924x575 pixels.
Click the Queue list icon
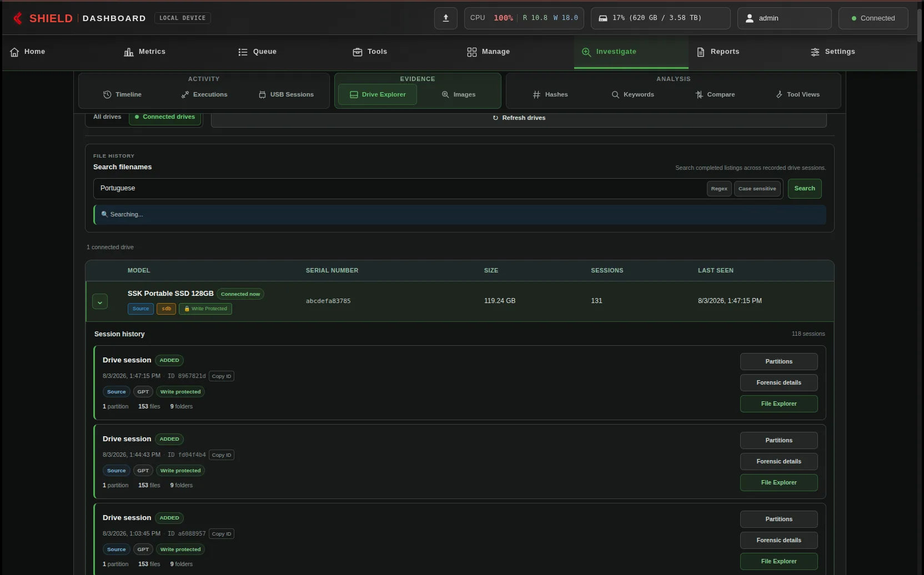(243, 52)
